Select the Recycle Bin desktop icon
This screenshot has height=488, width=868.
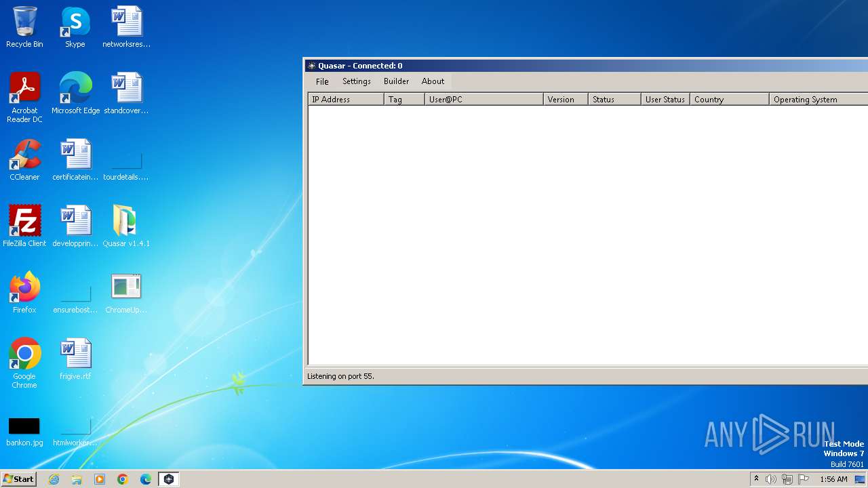coord(24,27)
